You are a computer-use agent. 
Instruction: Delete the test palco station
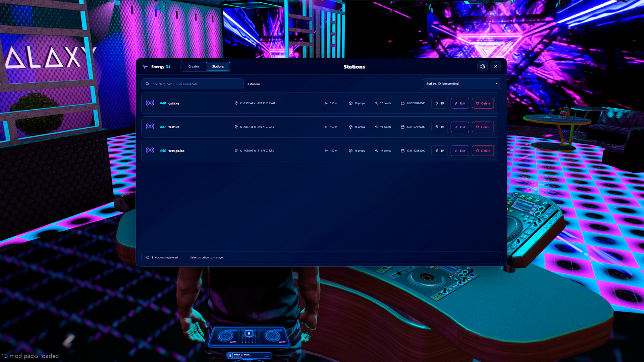pyautogui.click(x=483, y=151)
